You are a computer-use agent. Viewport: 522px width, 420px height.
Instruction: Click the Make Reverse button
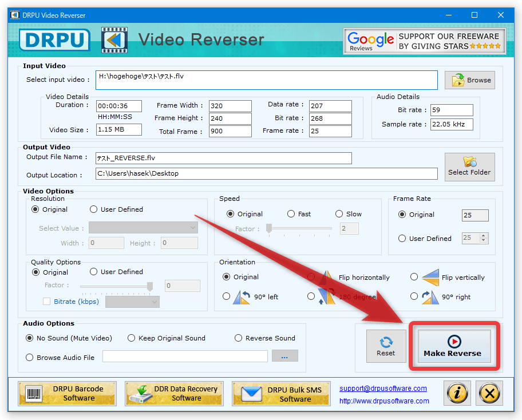click(x=454, y=346)
